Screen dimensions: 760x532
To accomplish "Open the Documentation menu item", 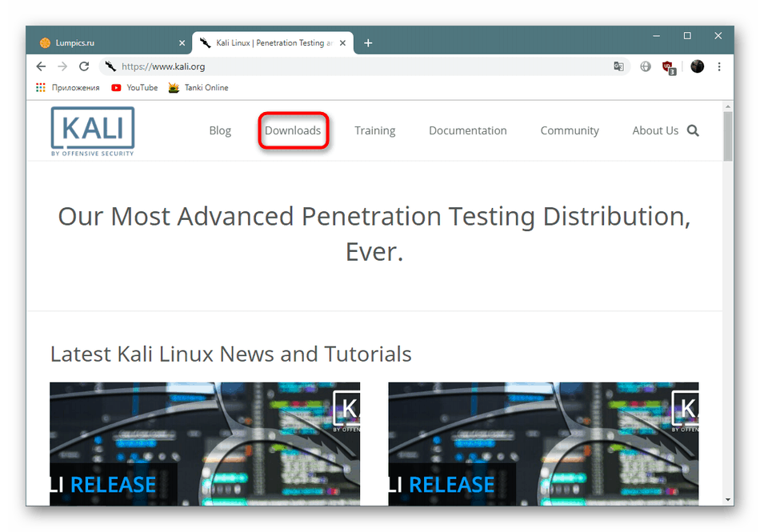I will coord(468,130).
